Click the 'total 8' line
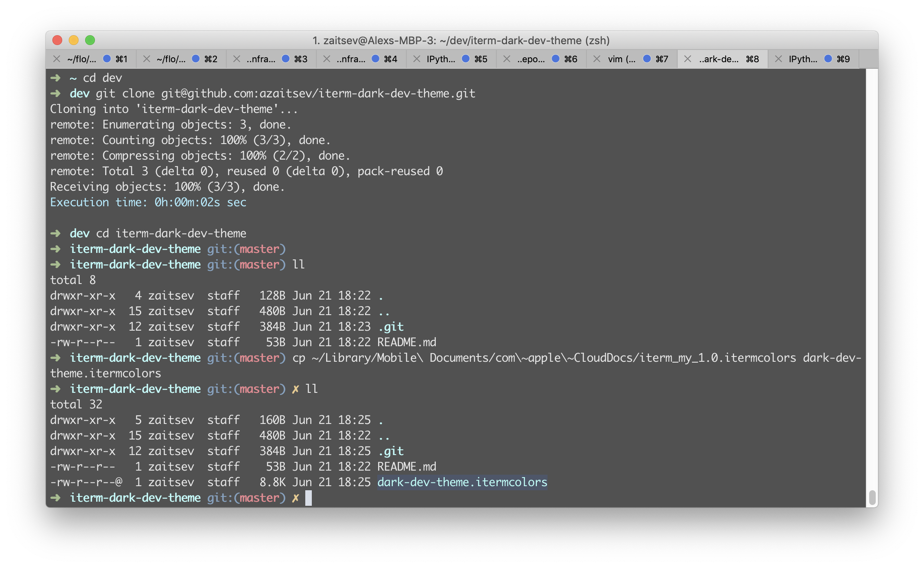The image size is (924, 568). (x=73, y=280)
